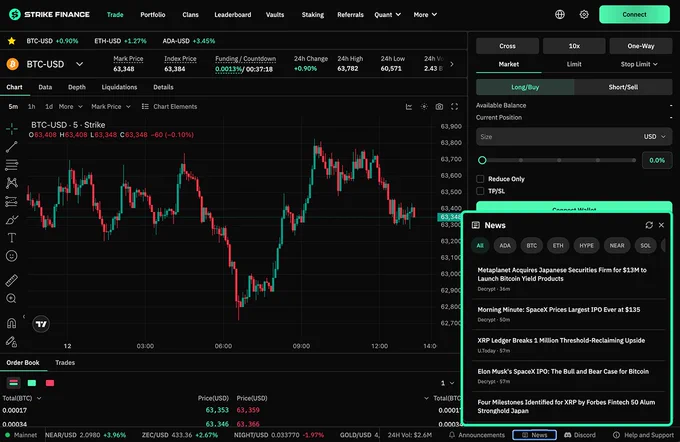Toggle the lock drawings tool

pos(12,342)
